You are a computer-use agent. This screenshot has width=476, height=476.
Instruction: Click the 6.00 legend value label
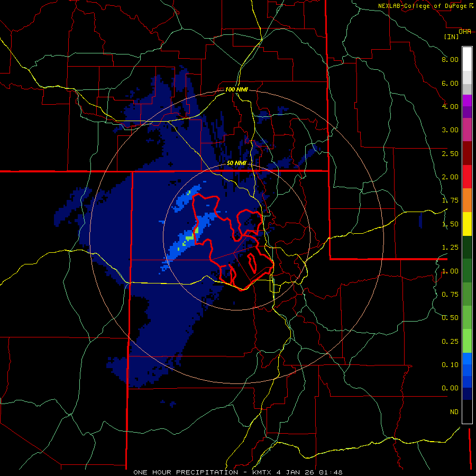(x=450, y=83)
